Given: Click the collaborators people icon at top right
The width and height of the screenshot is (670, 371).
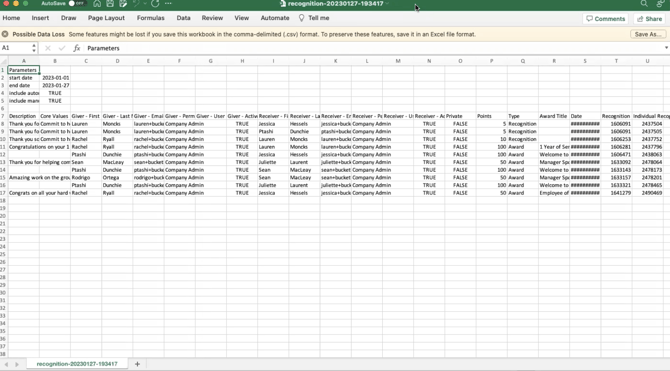Looking at the screenshot, I should click(661, 3).
